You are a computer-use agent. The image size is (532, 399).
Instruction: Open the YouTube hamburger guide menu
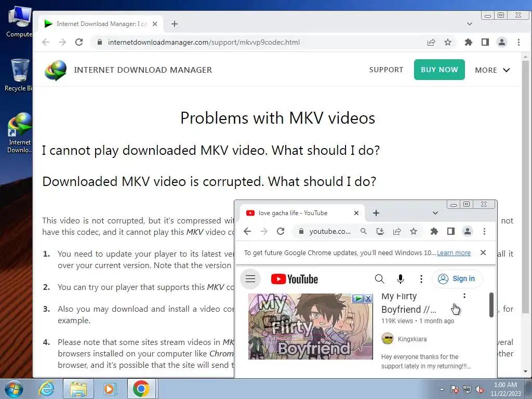250,279
